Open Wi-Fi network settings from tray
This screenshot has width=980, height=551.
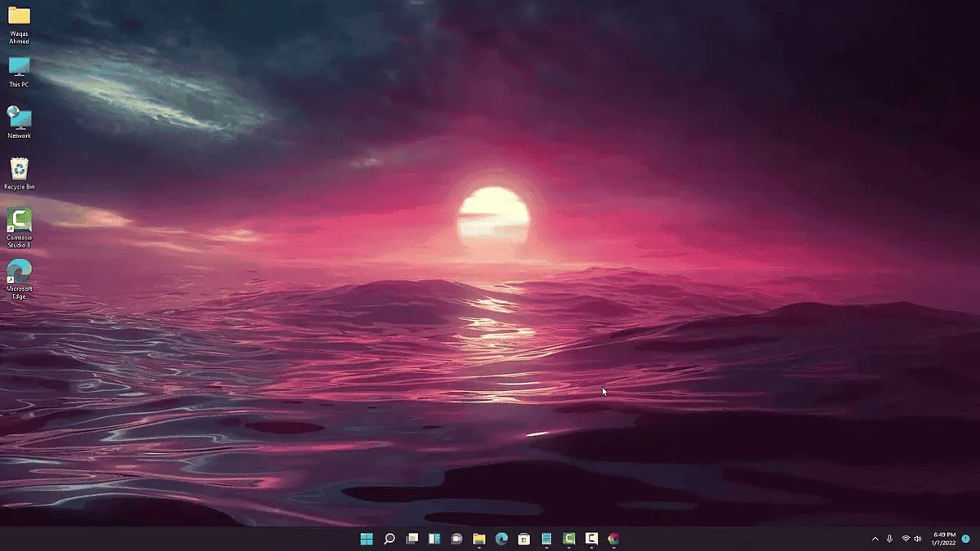coord(905,539)
